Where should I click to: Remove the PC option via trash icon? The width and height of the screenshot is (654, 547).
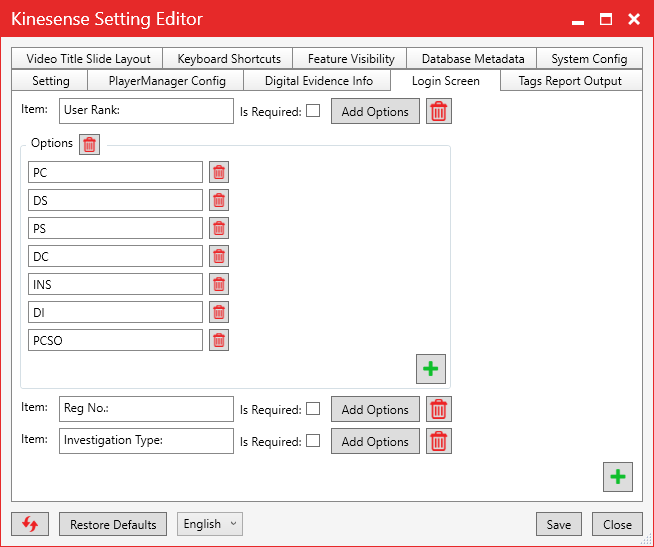tap(219, 172)
